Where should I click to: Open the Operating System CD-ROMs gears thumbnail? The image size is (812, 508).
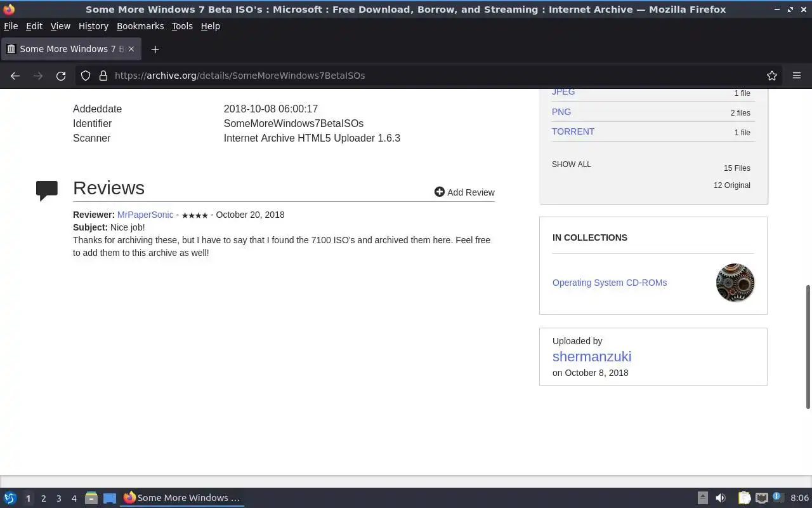tap(735, 283)
